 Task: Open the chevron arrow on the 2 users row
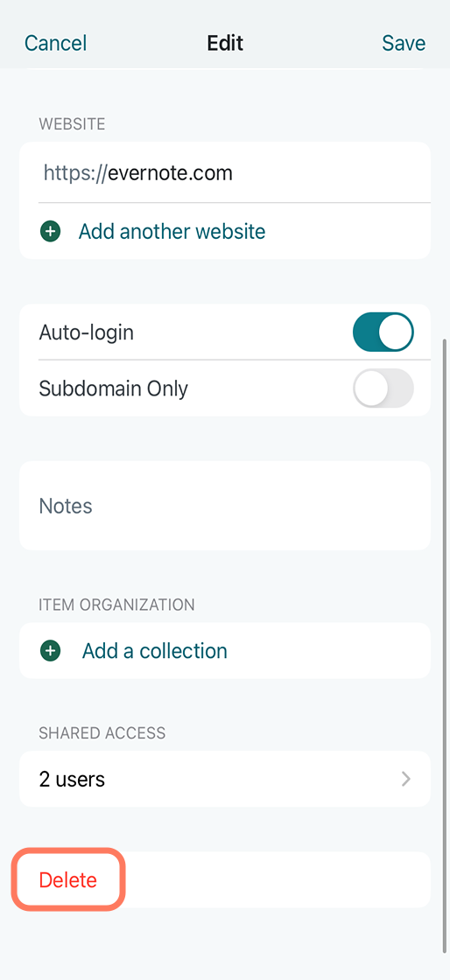tap(406, 779)
